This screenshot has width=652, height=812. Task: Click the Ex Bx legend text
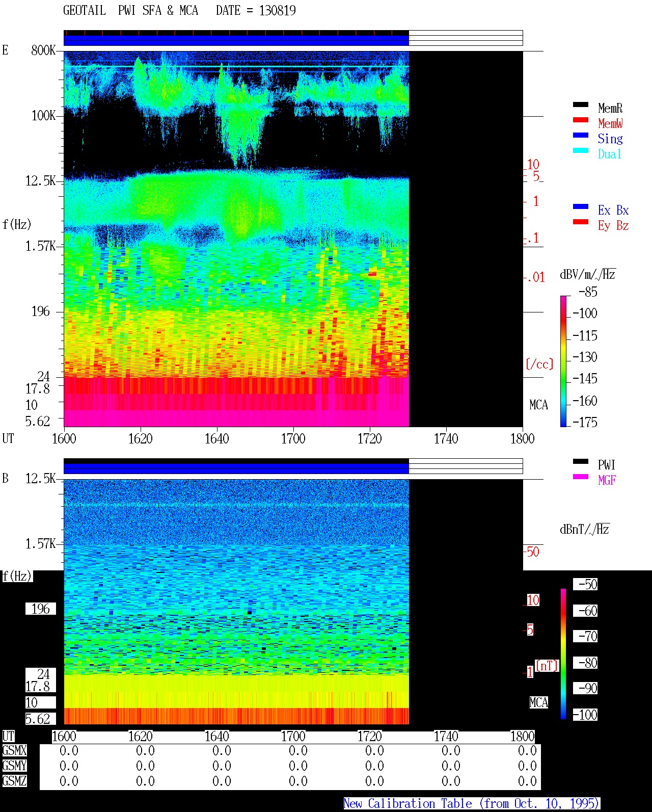click(613, 210)
